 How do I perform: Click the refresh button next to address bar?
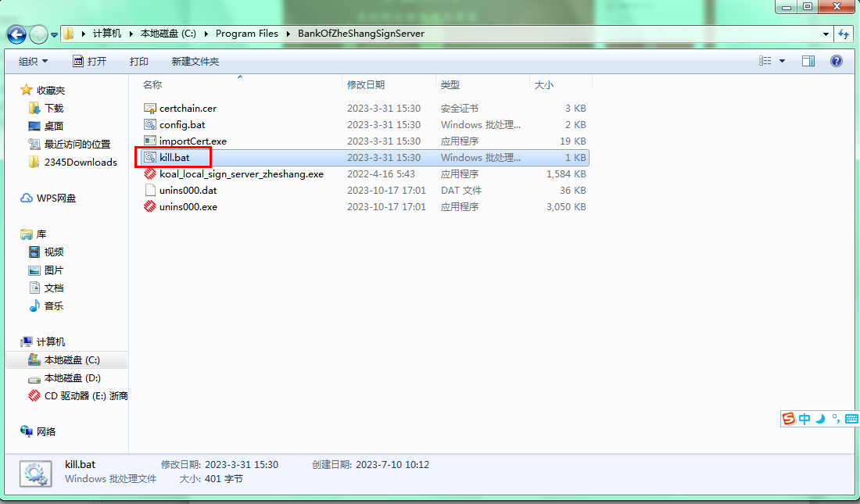pyautogui.click(x=844, y=34)
